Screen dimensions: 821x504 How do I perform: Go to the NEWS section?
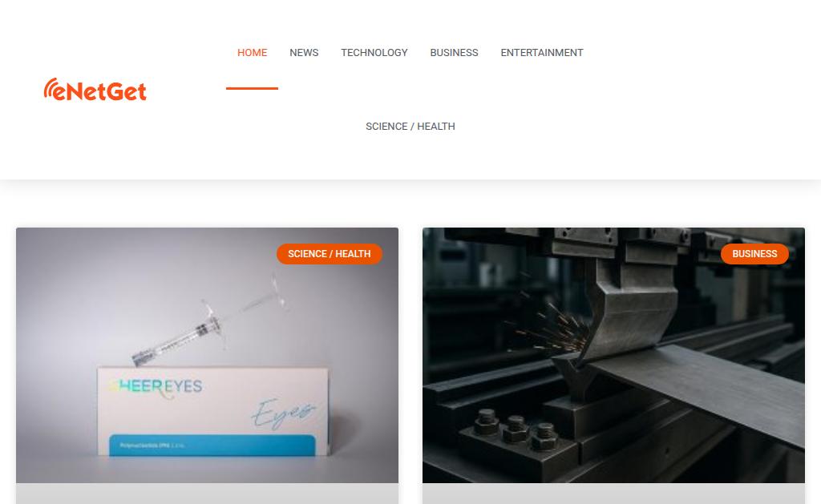(304, 53)
